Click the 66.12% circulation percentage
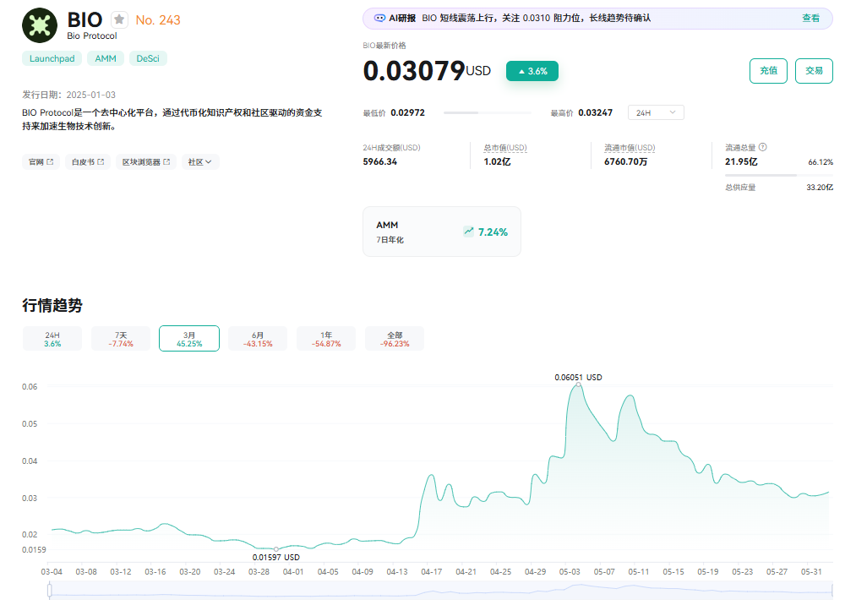 (821, 162)
